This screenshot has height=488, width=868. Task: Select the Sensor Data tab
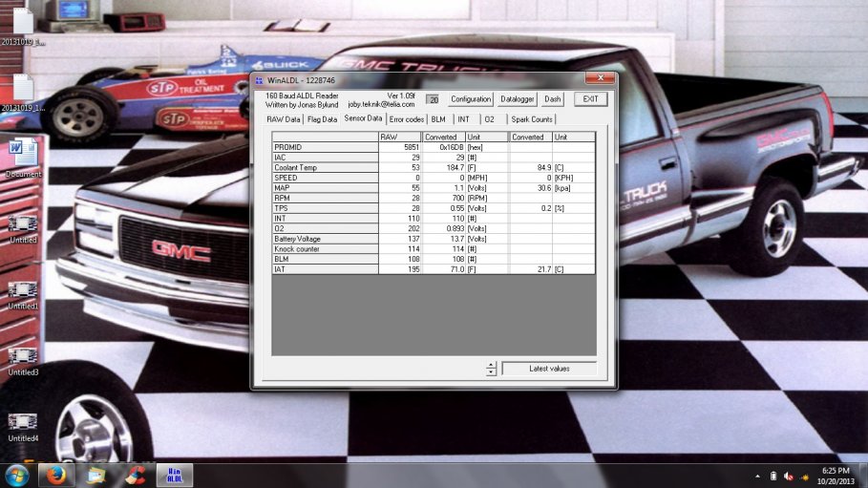(x=363, y=118)
